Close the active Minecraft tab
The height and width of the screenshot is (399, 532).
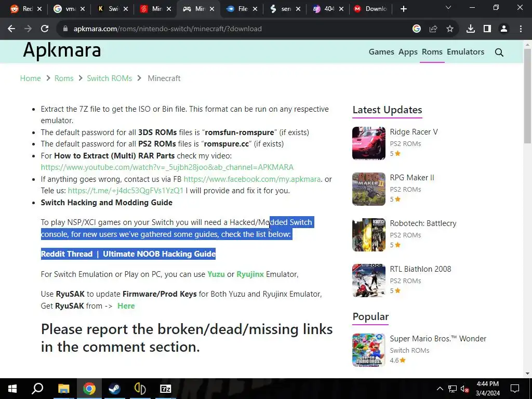click(212, 9)
